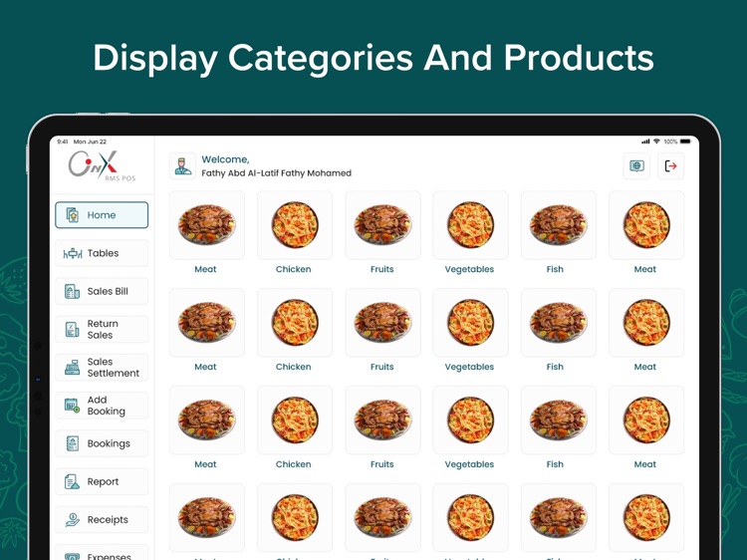Open the Report section

click(102, 482)
